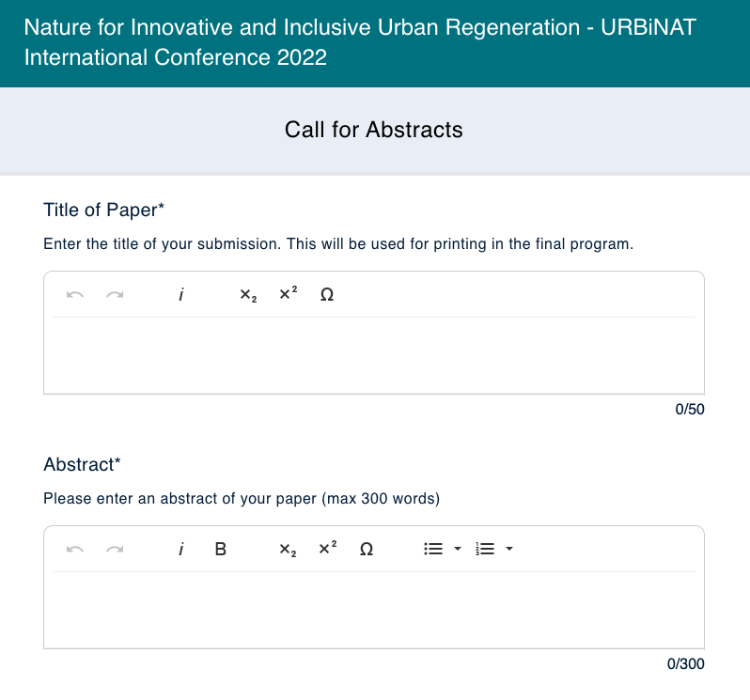The height and width of the screenshot is (700, 750).
Task: Apply subscript in the Title of Paper toolbar
Action: point(248,294)
